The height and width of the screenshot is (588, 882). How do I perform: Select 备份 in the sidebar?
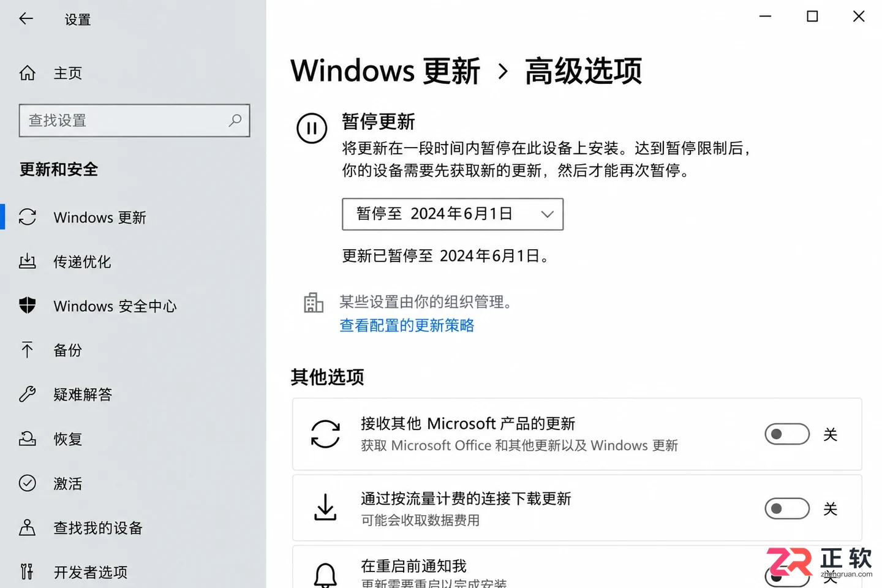click(134, 350)
